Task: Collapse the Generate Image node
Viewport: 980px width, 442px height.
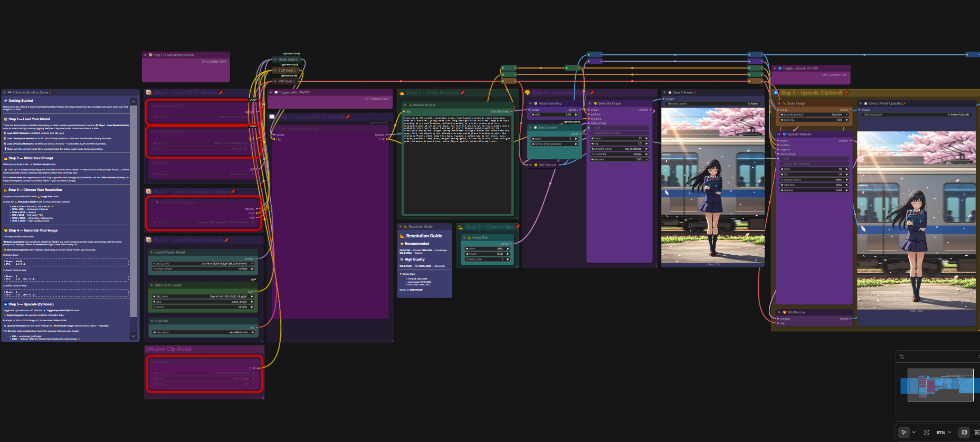Action: point(591,103)
